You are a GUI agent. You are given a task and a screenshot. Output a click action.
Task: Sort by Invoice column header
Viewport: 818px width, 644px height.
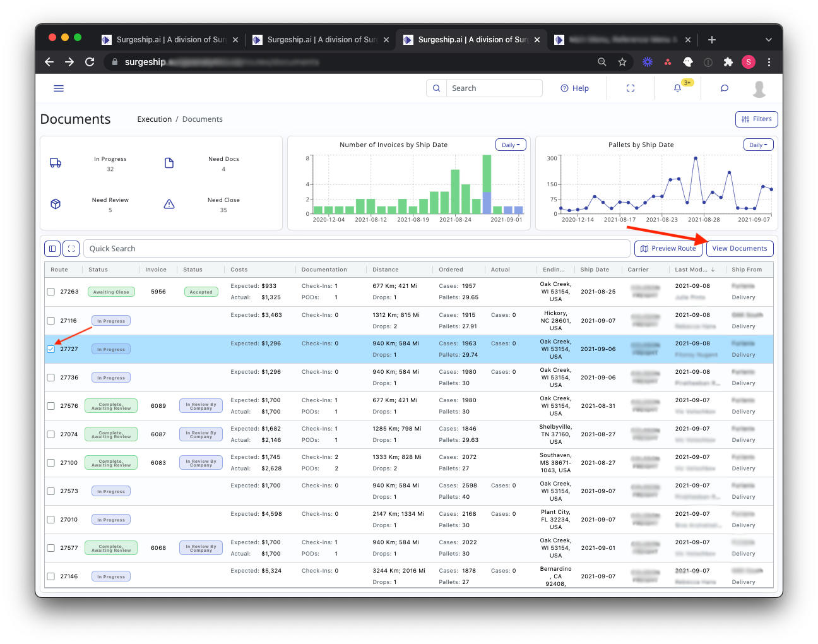click(x=156, y=270)
